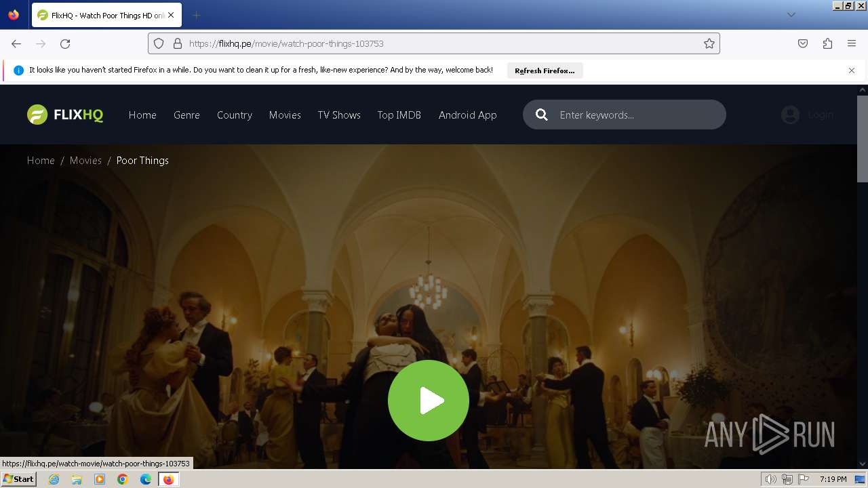This screenshot has width=868, height=488.
Task: Reload the page
Action: 65,43
